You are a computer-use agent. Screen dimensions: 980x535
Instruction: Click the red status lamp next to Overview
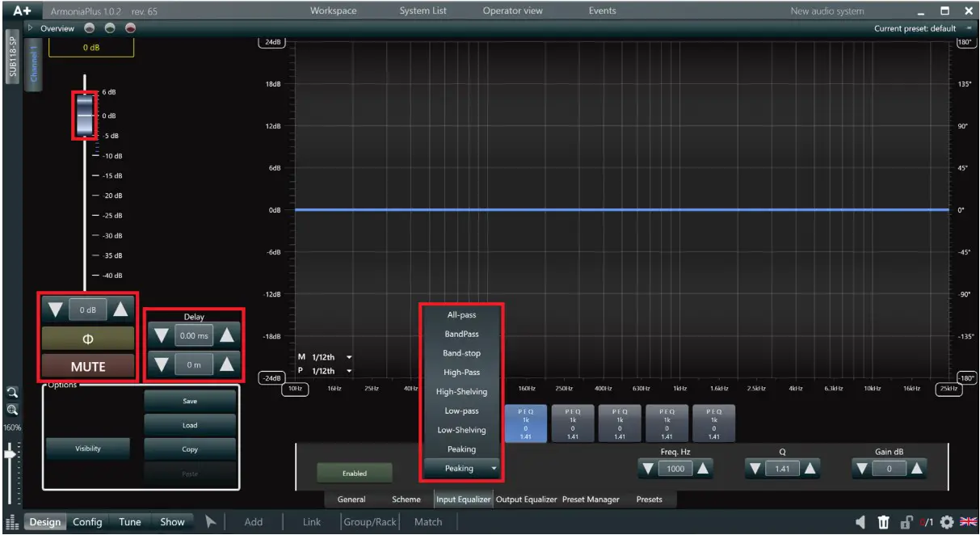pyautogui.click(x=129, y=28)
